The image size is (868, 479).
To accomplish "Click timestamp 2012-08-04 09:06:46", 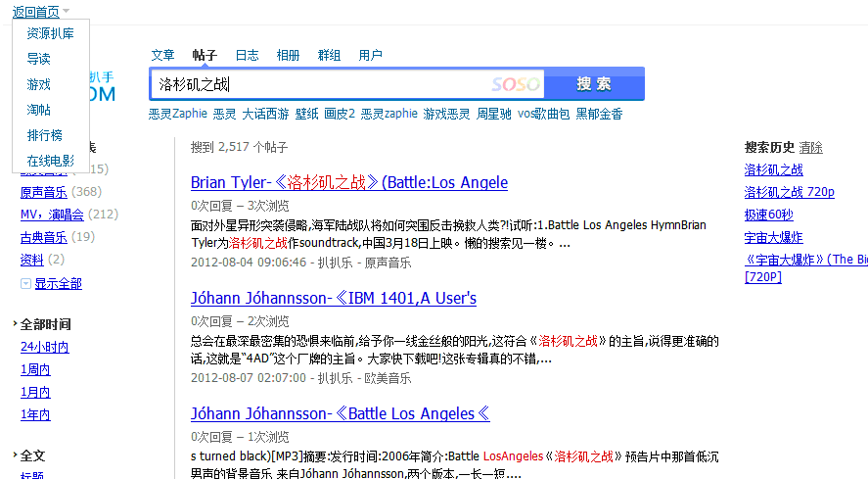I will point(249,263).
